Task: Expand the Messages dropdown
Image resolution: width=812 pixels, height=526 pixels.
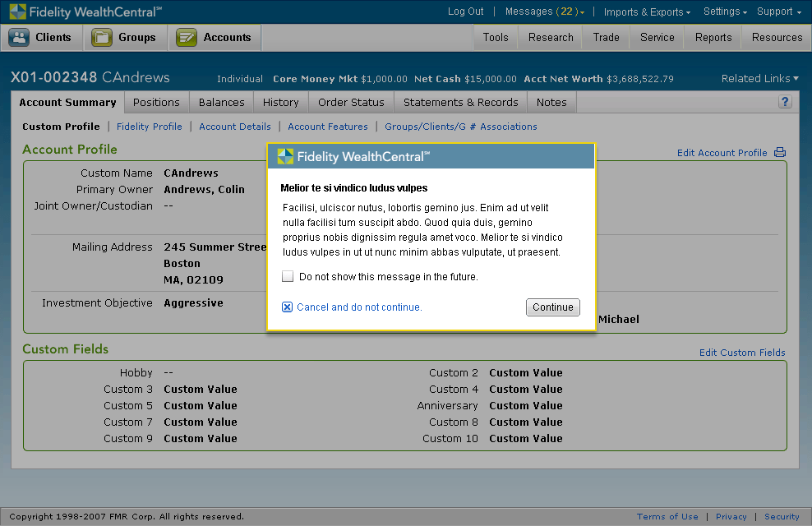Action: [545, 12]
